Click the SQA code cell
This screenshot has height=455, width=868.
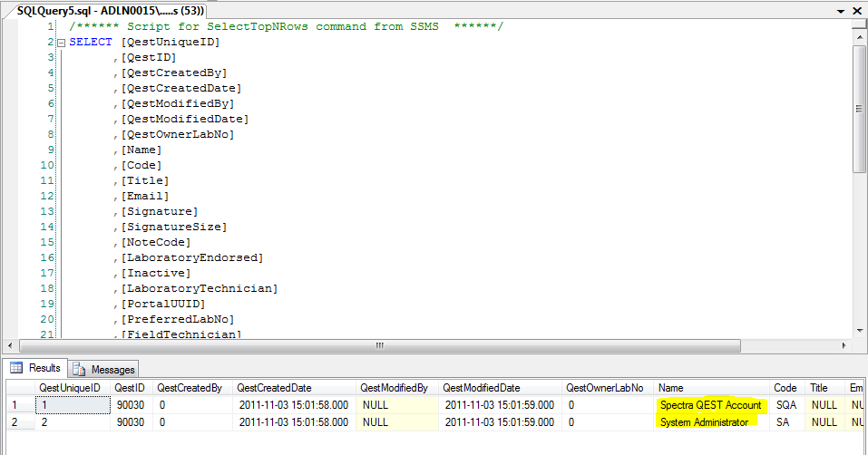pos(786,405)
